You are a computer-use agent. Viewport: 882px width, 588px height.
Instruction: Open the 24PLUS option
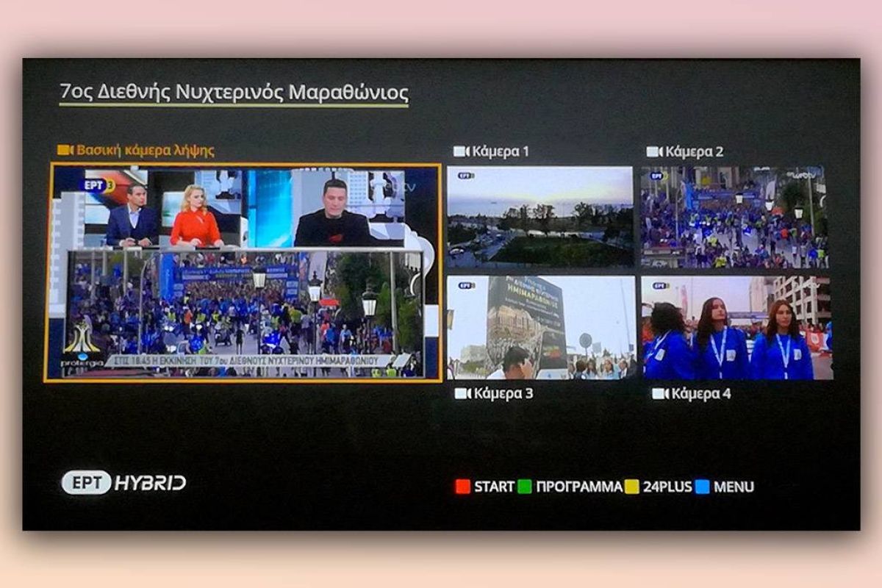pos(667,487)
